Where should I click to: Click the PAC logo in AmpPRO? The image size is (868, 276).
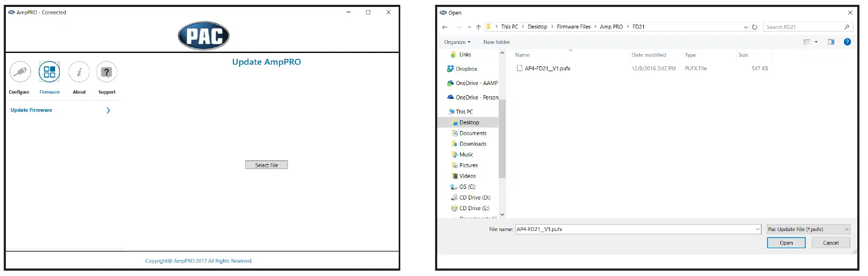pos(204,36)
